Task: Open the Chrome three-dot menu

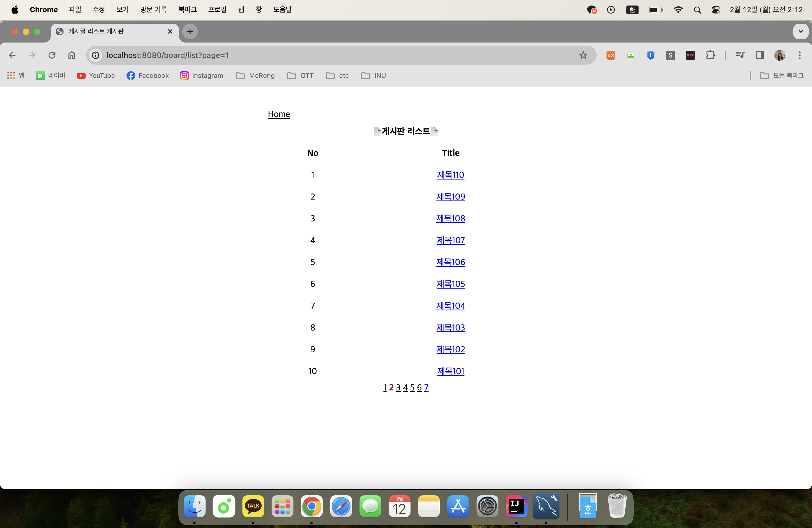Action: tap(799, 55)
